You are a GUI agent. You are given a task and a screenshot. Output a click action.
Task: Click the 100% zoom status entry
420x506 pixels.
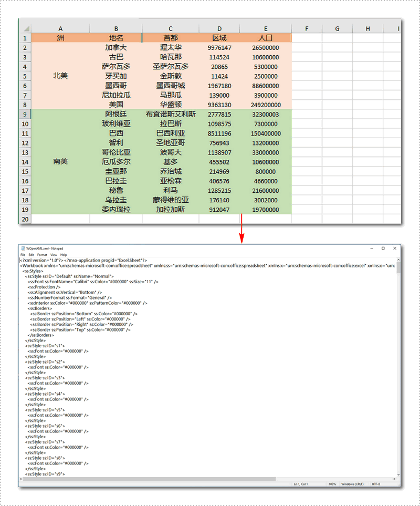(x=332, y=484)
